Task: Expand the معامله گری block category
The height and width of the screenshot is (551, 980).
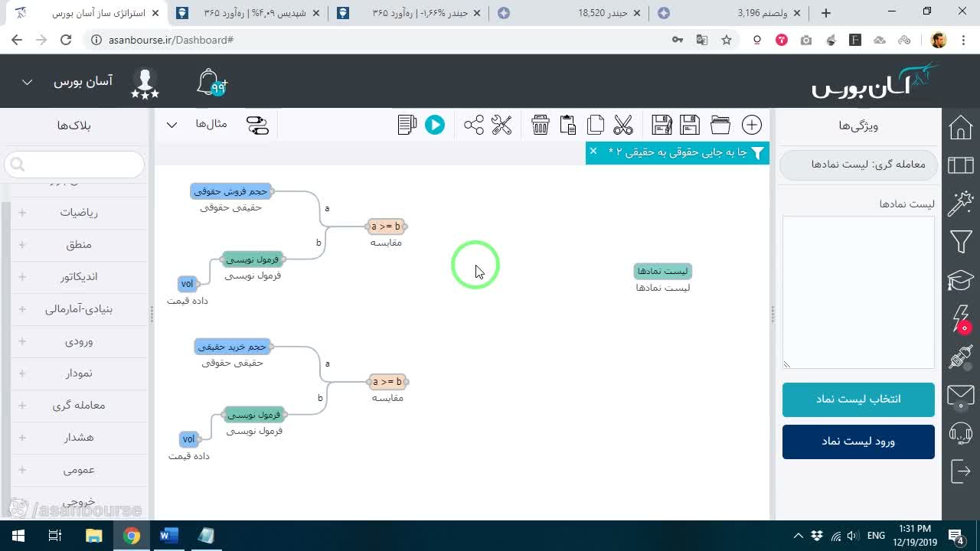Action: [x=79, y=406]
